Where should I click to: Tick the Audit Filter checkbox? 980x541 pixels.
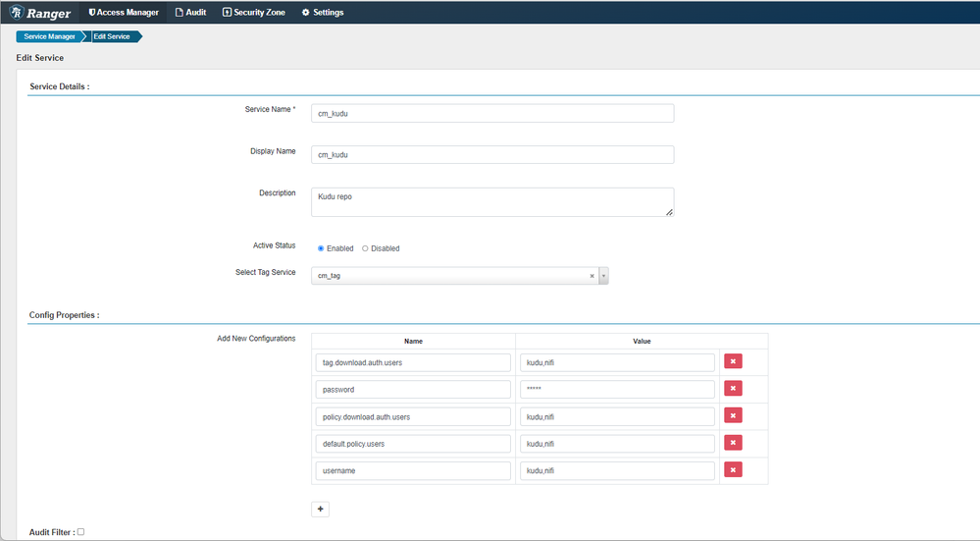click(x=80, y=531)
